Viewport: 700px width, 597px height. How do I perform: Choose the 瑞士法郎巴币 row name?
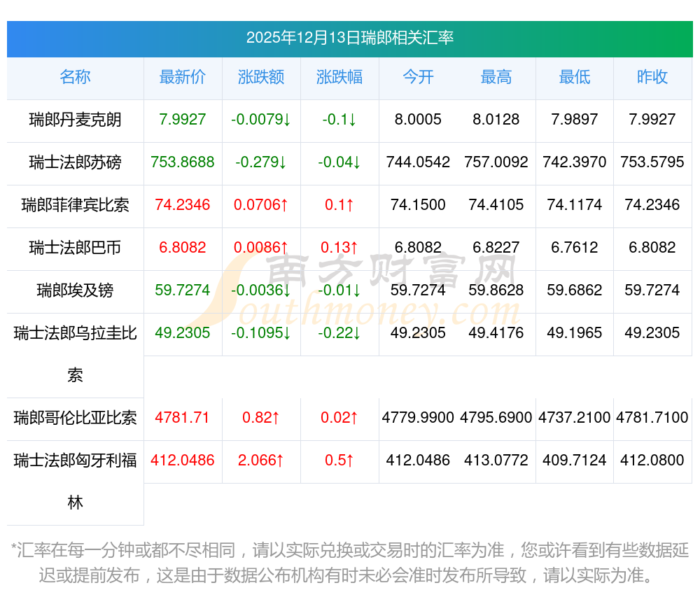tap(75, 248)
